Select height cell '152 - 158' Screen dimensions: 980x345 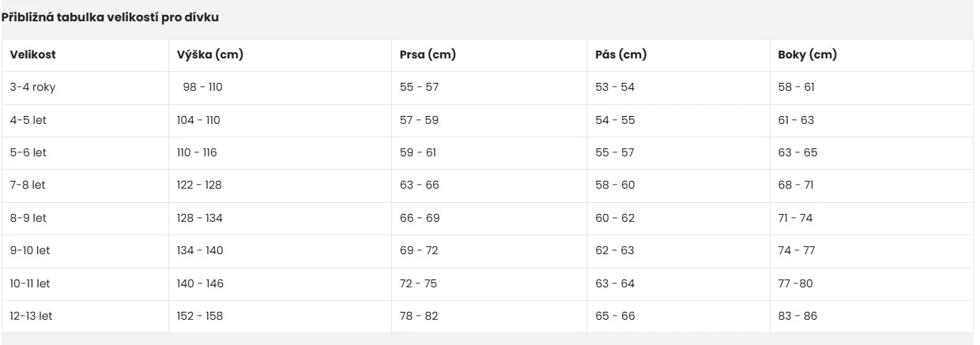pos(199,316)
